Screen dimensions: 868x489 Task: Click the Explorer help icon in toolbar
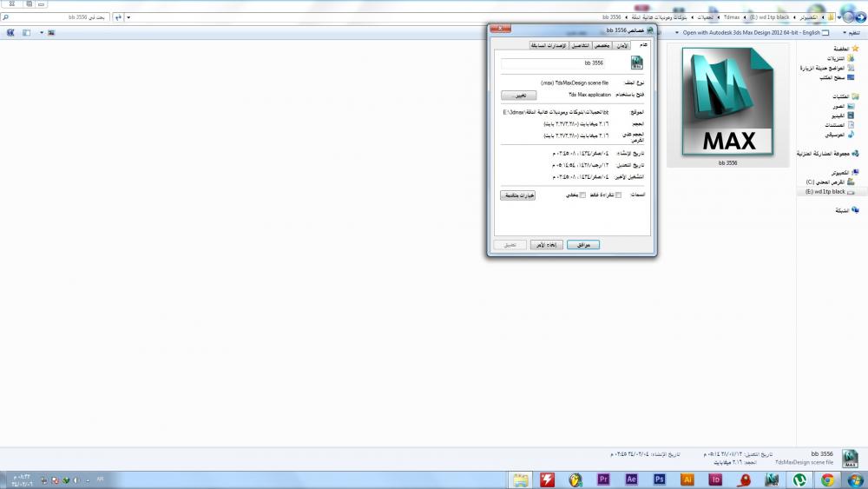(x=10, y=33)
